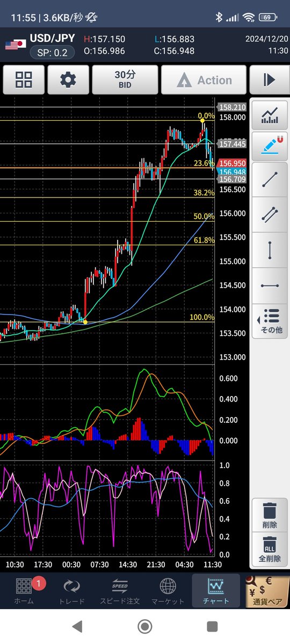
Task: Select the 50.0% Fibonacci level label
Action: (204, 216)
